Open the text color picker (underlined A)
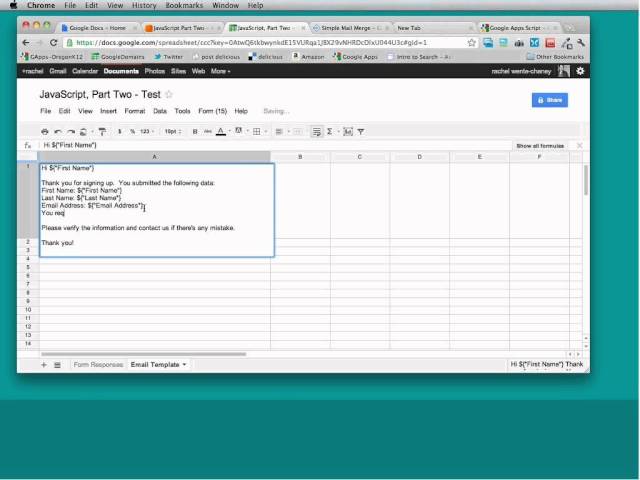640x480 pixels. point(221,131)
